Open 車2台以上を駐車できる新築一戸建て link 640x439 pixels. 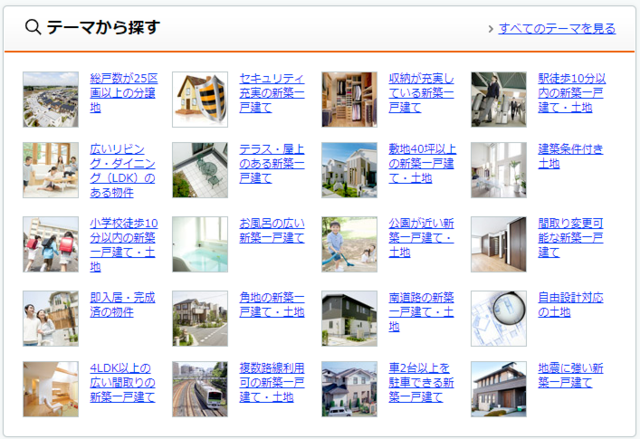coord(421,383)
